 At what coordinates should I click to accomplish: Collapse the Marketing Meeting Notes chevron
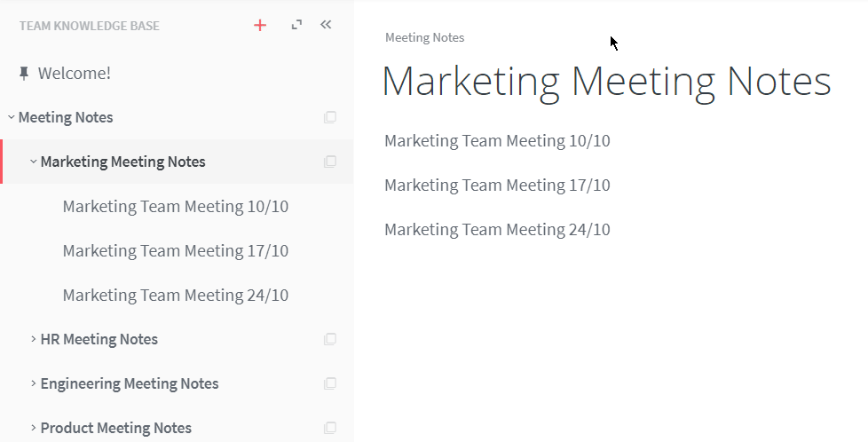click(x=33, y=162)
